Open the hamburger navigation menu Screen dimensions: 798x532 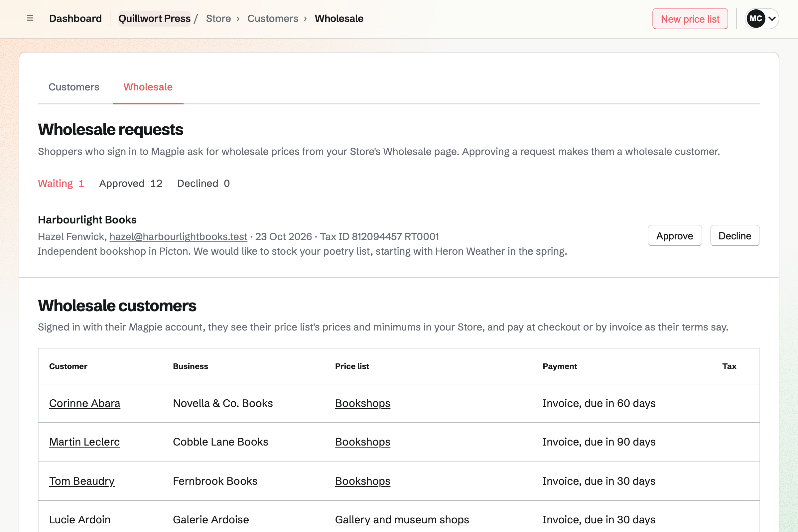coord(30,18)
